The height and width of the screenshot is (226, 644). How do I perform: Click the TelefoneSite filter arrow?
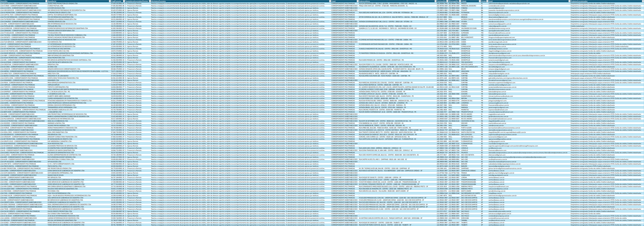(447, 1)
